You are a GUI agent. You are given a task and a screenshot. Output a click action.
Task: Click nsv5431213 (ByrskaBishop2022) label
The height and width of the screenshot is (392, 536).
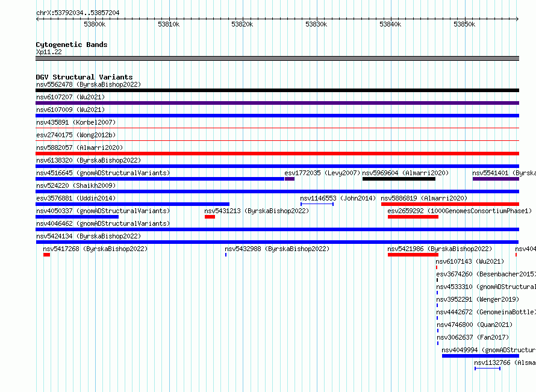click(x=257, y=211)
